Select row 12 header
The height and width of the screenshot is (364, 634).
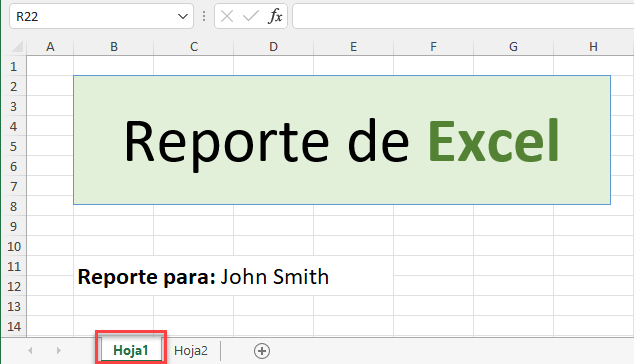(x=14, y=286)
